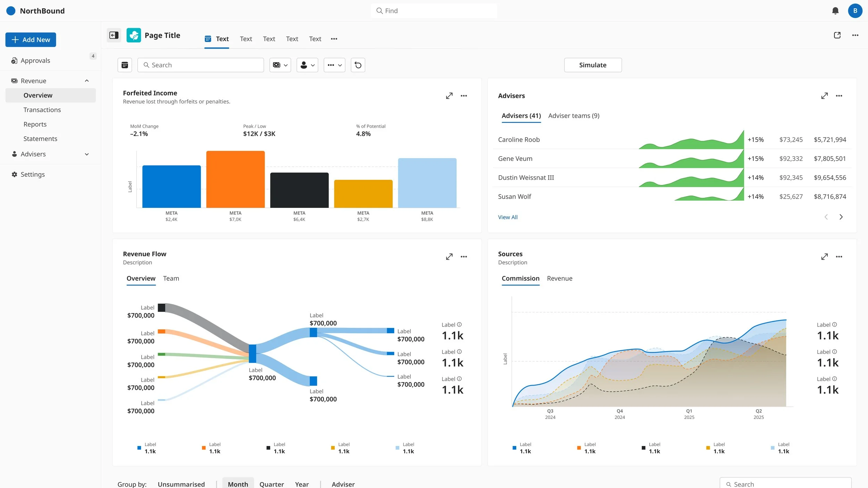The height and width of the screenshot is (488, 868).
Task: Group by Year option
Action: coord(302,484)
